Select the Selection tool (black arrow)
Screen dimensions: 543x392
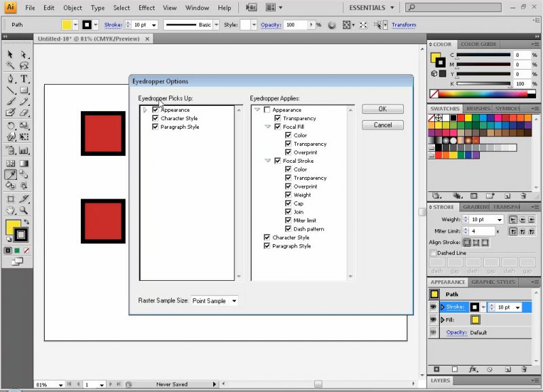pos(10,54)
